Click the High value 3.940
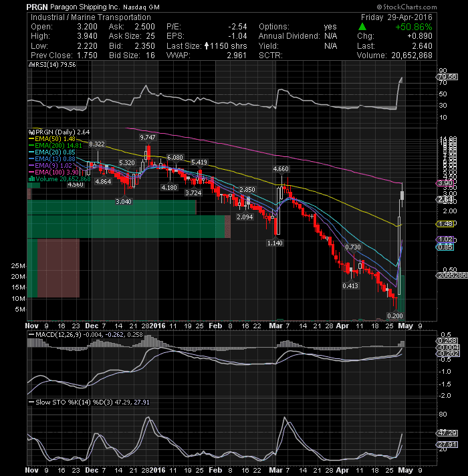The height and width of the screenshot is (476, 468). pyautogui.click(x=87, y=36)
